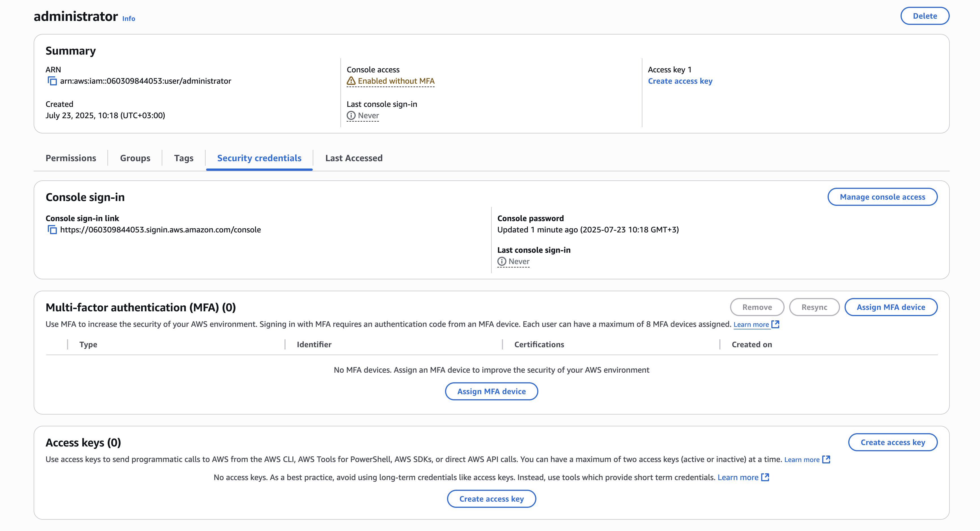Viewport: 980px width, 531px height.
Task: Click external link icon after short term credentials Learn more
Action: [x=765, y=477]
